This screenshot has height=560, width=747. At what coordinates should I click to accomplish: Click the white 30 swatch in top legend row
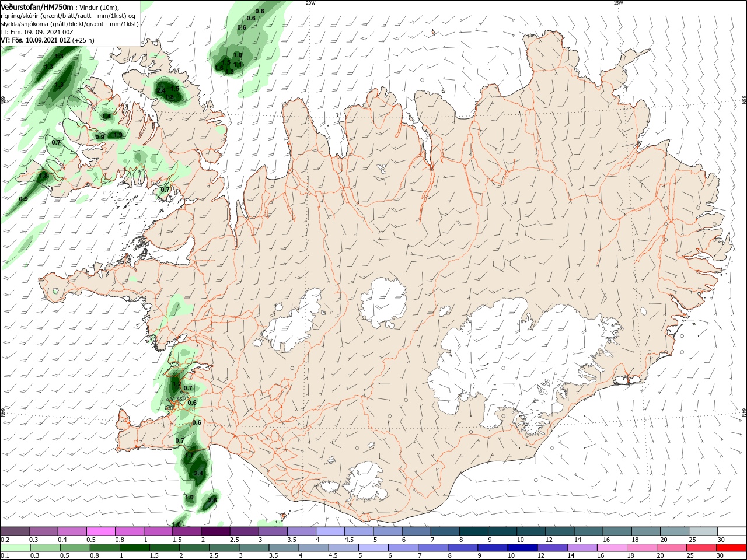[x=732, y=531]
